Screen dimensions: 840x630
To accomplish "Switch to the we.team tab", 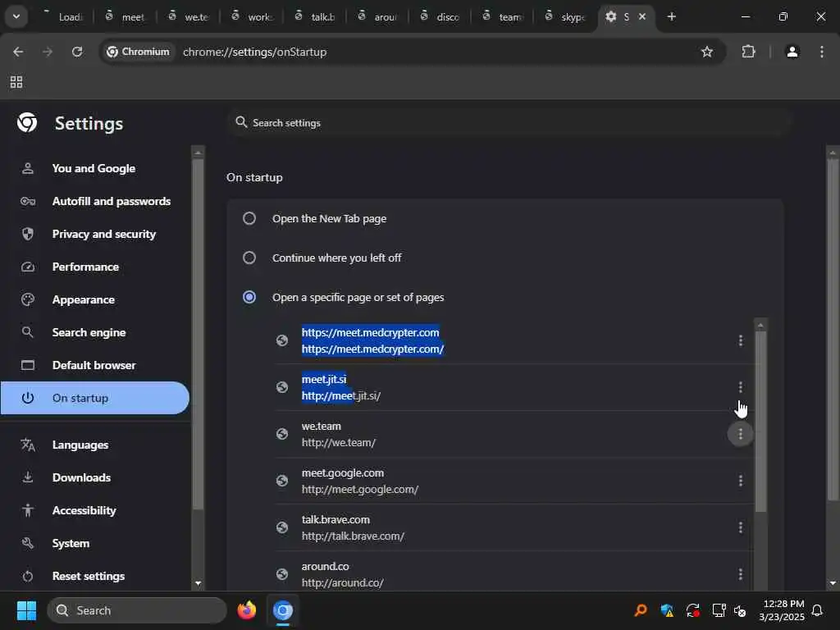I will point(189,16).
